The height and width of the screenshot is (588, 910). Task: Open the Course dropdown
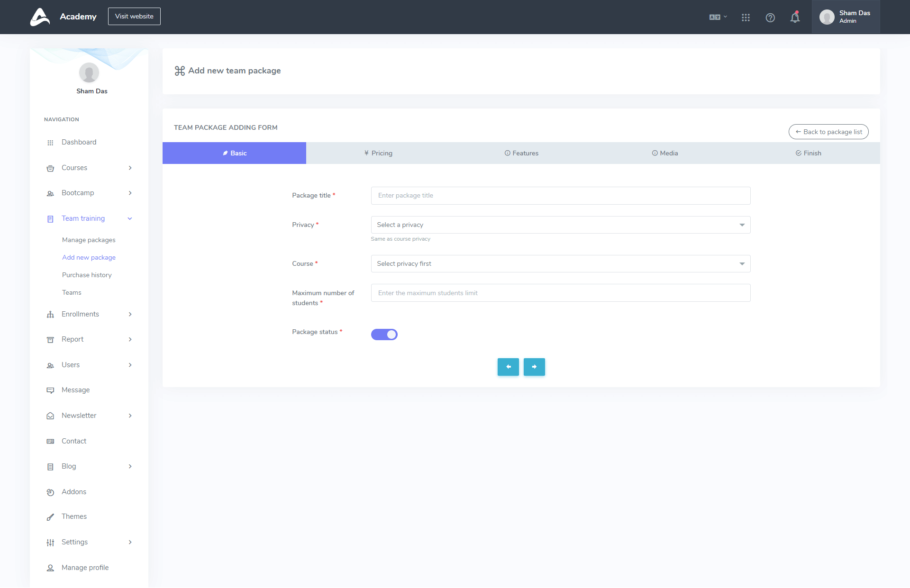tap(560, 264)
